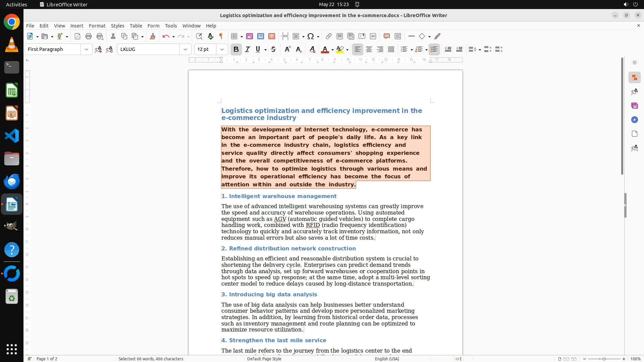Open the Tools menu
644x362 pixels.
click(x=170, y=25)
